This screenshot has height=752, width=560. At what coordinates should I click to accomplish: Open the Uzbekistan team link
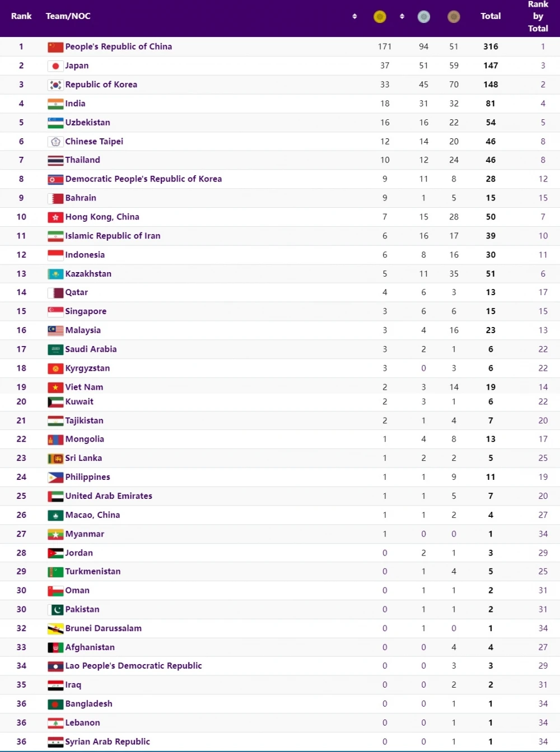[87, 123]
